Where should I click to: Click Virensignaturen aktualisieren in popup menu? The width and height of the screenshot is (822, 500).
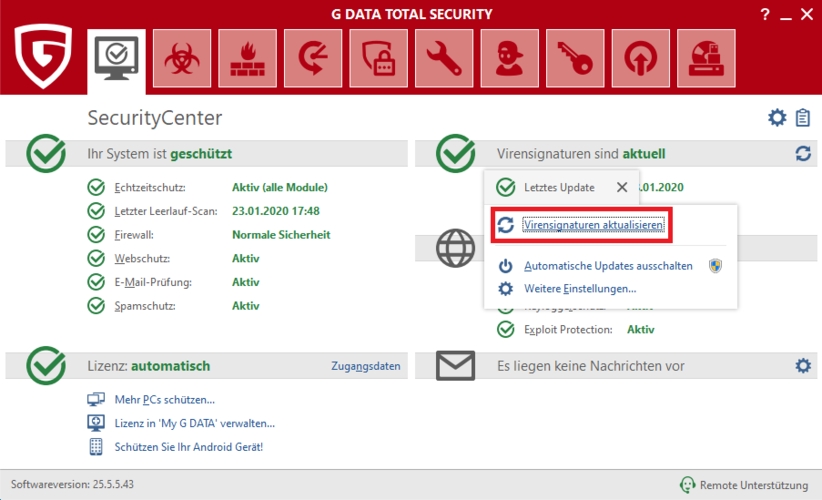(x=593, y=225)
